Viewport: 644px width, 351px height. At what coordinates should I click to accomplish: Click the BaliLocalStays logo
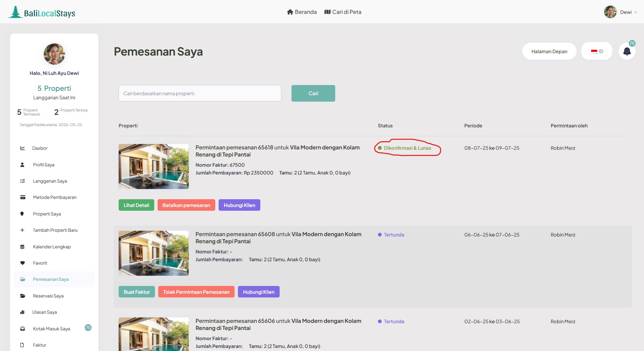coord(42,13)
